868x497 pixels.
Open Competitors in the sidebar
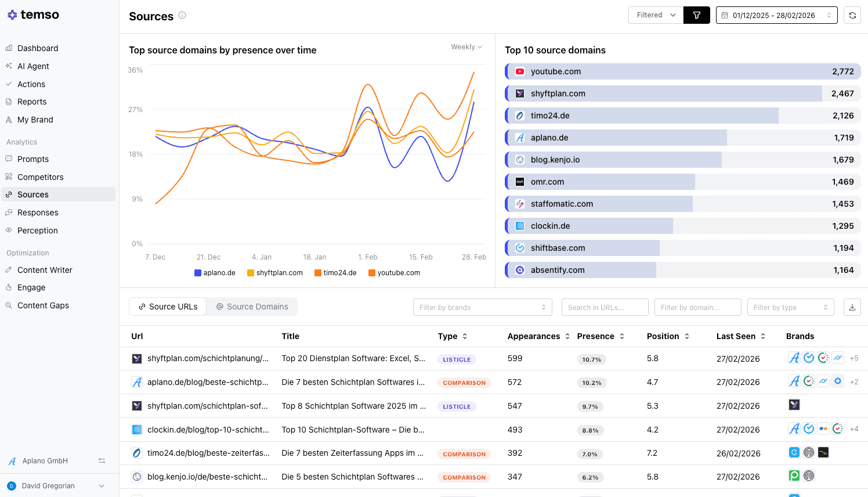[40, 177]
